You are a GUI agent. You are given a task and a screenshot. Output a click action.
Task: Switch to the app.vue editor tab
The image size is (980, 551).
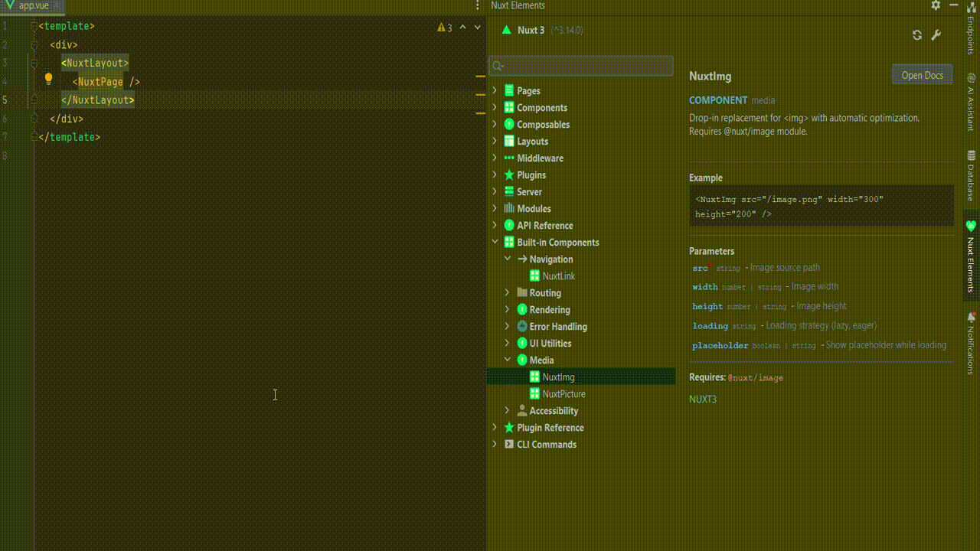point(33,5)
